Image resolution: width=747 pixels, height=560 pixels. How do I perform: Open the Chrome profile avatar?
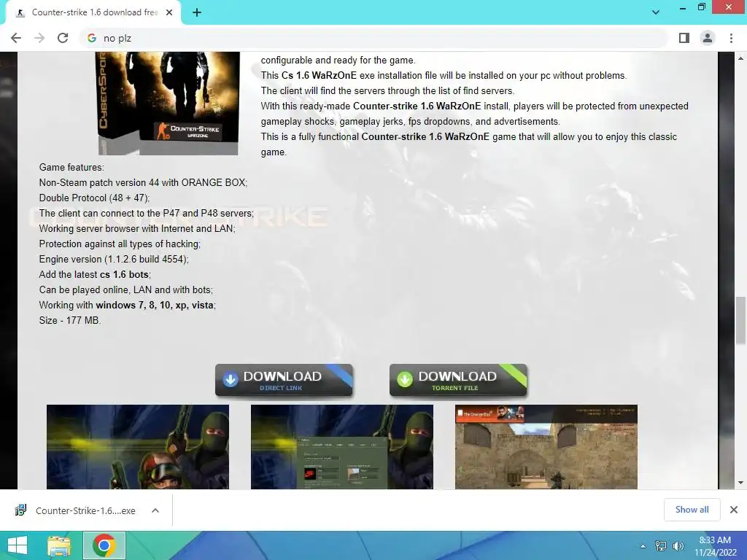pos(708,38)
